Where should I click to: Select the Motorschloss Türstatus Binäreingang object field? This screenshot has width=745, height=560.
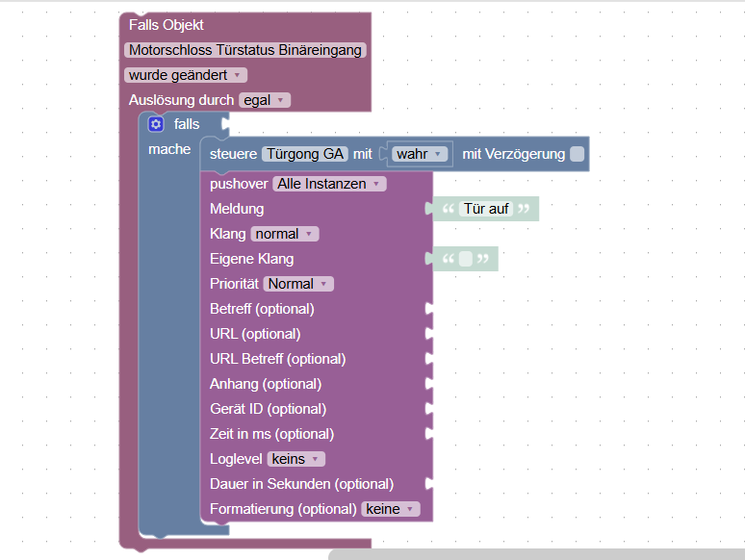click(x=245, y=50)
